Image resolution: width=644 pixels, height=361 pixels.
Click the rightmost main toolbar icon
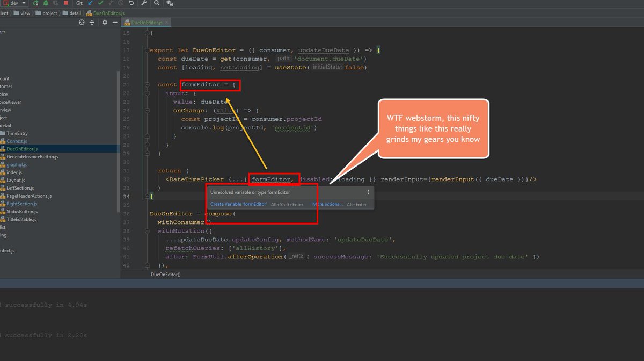pyautogui.click(x=170, y=3)
